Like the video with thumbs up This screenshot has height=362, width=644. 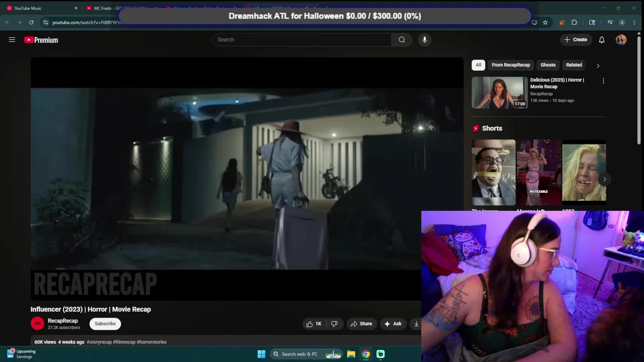(x=314, y=324)
